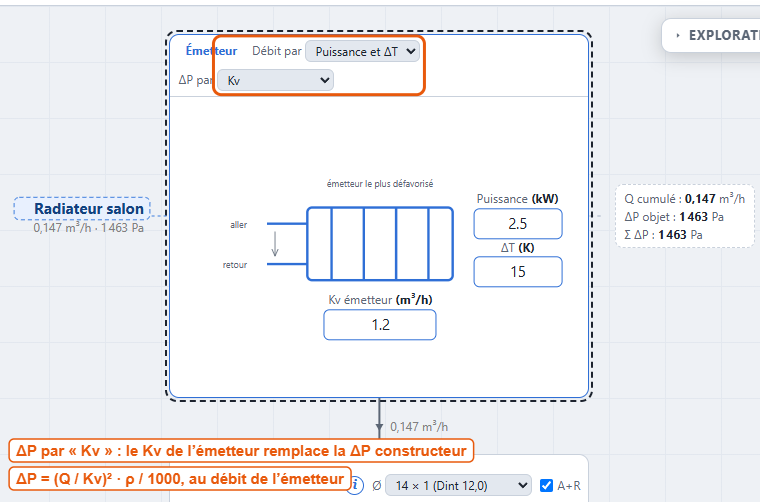This screenshot has width=760, height=502.
Task: Open the 'Débit par' Puissance et ΔT dropdown
Action: (363, 51)
